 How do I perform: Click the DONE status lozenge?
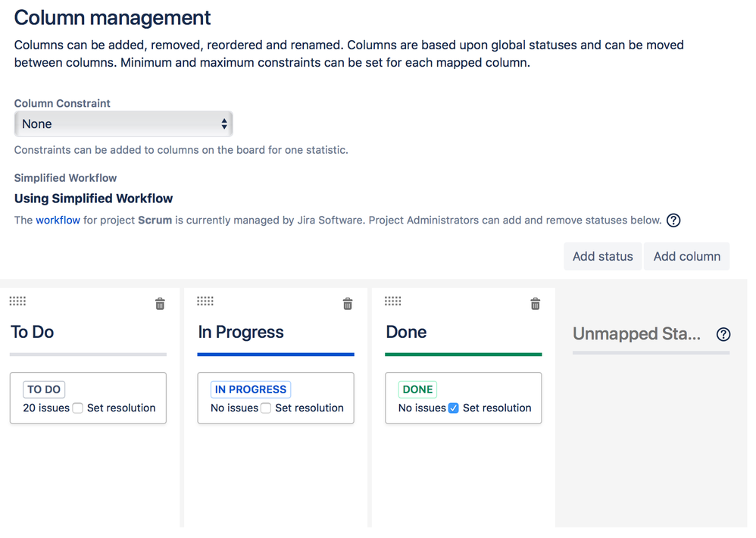(x=417, y=389)
